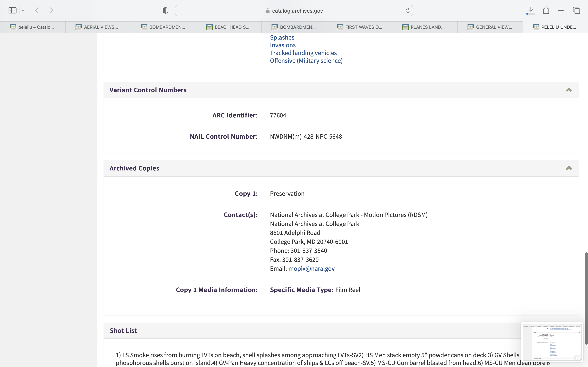This screenshot has width=588, height=367.
Task: Open the mopix@nara.gov email link
Action: 311,269
